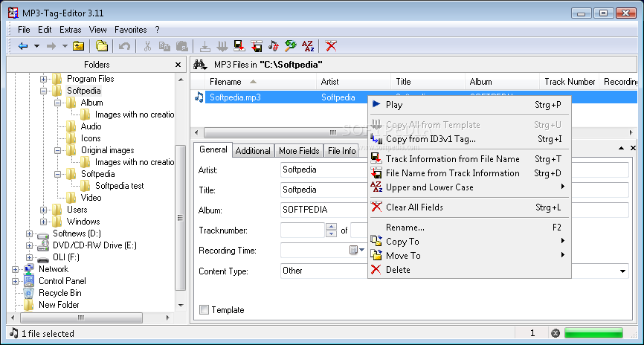The image size is (644, 345).
Task: Toggle the Folders pane toolbar icon
Action: point(101,46)
